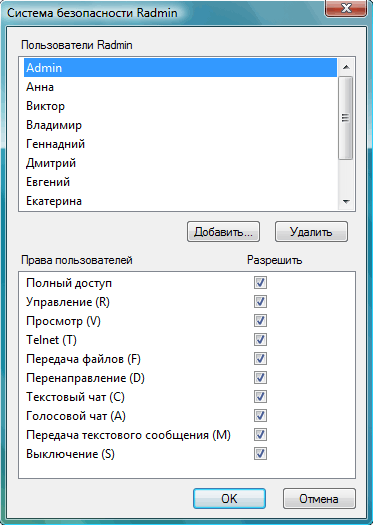Select user Екатерина

pos(180,201)
